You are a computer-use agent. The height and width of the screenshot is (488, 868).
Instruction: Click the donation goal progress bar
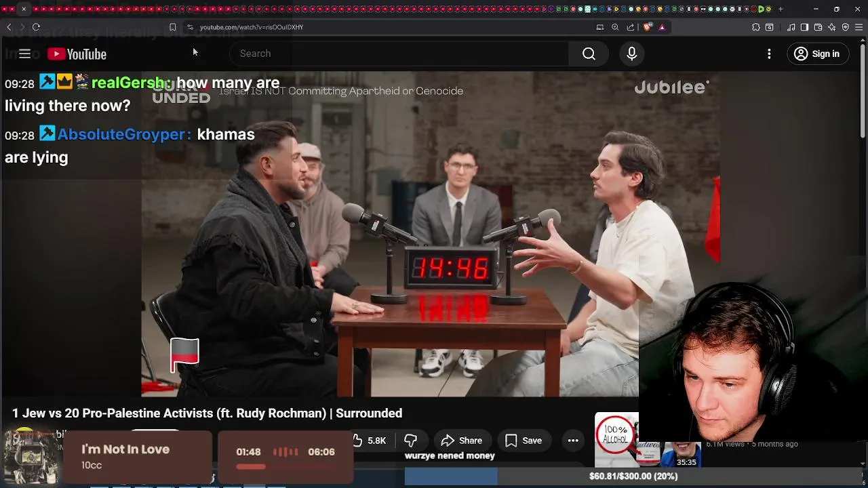coord(633,476)
